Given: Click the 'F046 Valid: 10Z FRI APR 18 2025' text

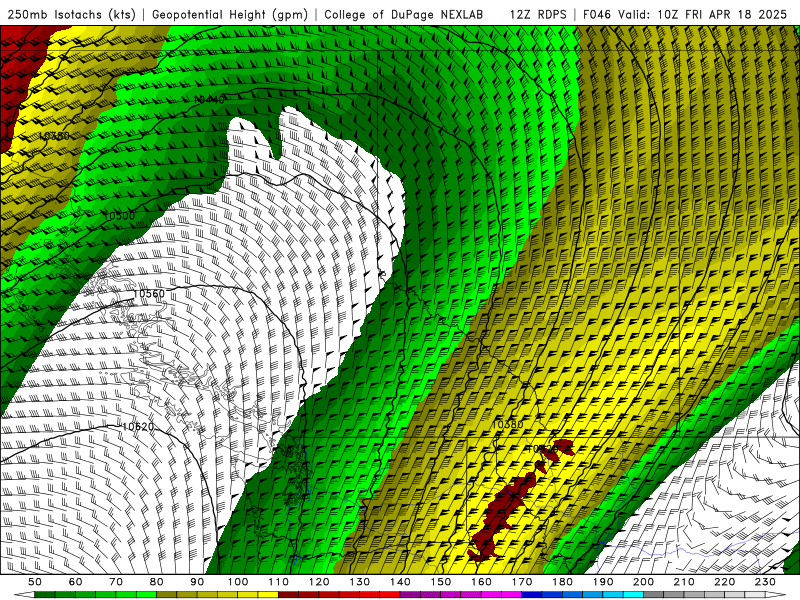Looking at the screenshot, I should coord(685,14).
